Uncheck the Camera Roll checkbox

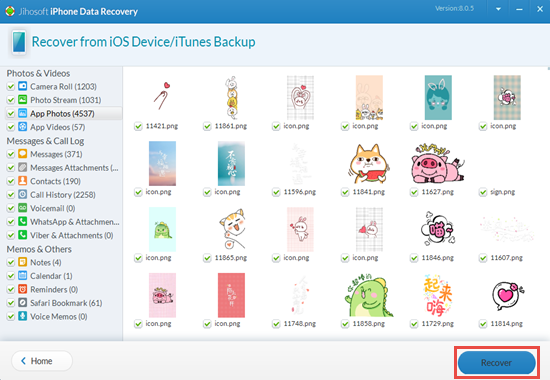(11, 86)
